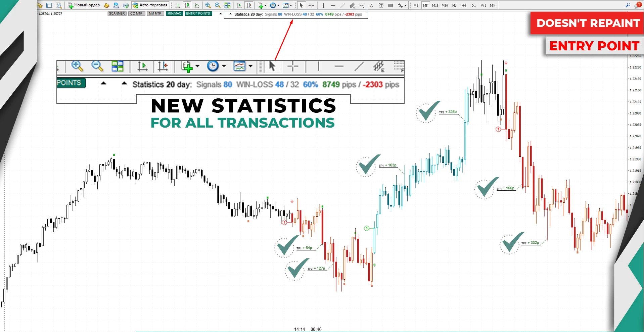Click the TP2 + 326p profit label

pyautogui.click(x=448, y=112)
